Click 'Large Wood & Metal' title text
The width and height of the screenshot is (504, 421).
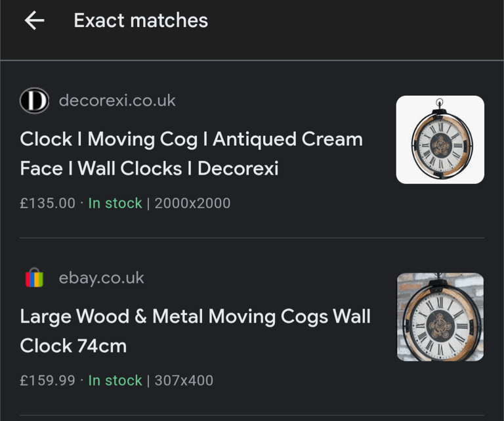click(x=111, y=316)
